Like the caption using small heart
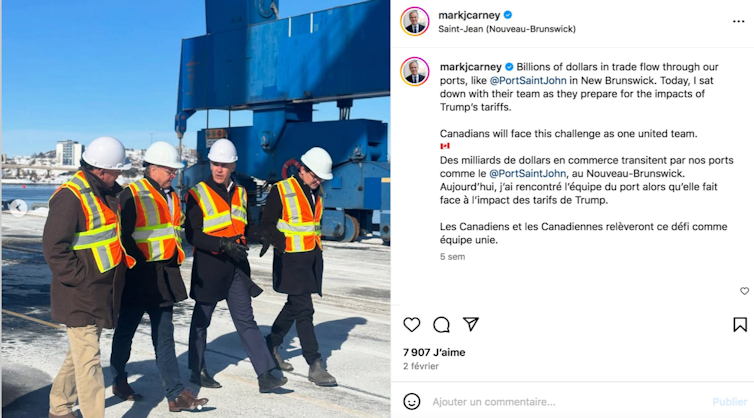This screenshot has height=418, width=754. click(744, 291)
